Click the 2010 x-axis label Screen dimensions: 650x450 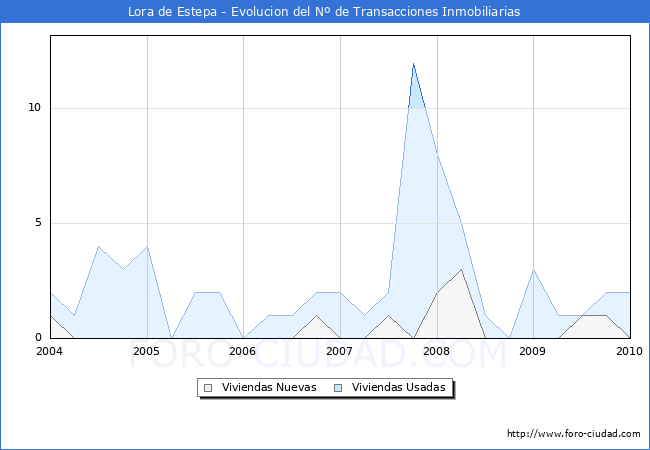(629, 351)
